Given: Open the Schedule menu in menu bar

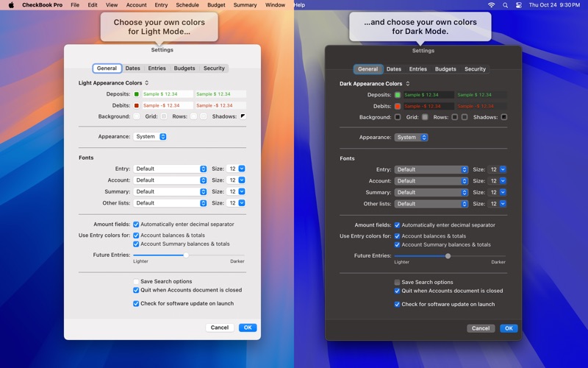Looking at the screenshot, I should (187, 5).
